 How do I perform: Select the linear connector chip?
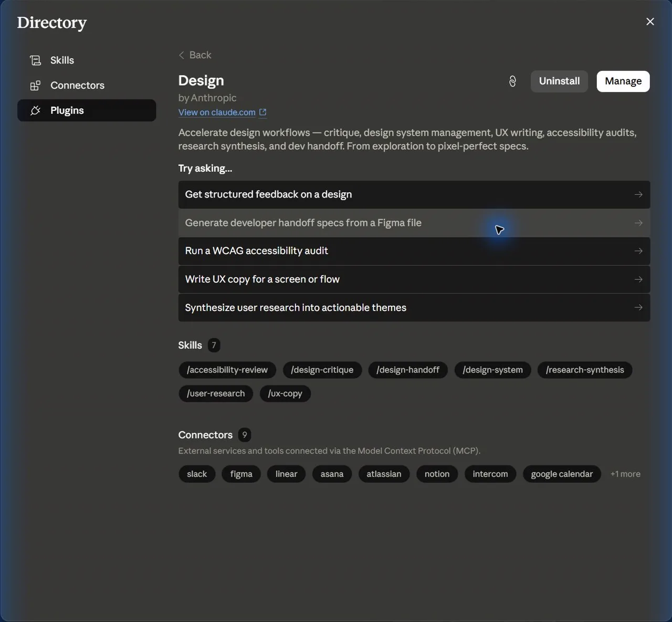click(x=286, y=474)
